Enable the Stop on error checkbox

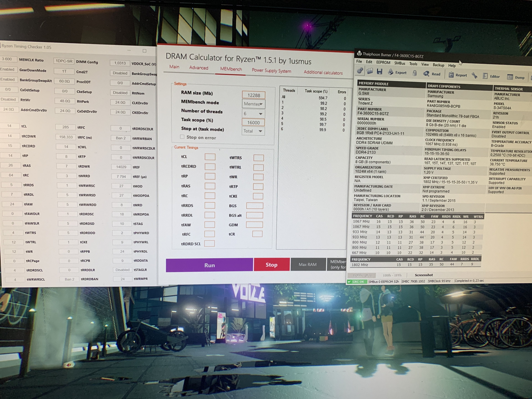[182, 137]
